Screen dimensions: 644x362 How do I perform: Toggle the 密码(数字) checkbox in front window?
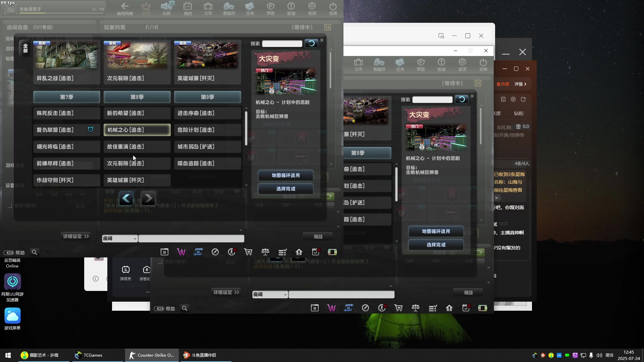[10, 205]
